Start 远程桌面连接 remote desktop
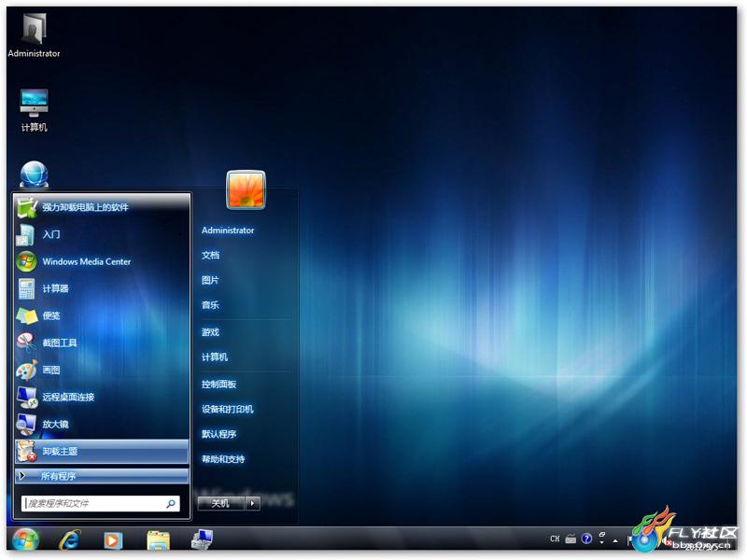Screen dimensions: 747x560 [x=102, y=398]
